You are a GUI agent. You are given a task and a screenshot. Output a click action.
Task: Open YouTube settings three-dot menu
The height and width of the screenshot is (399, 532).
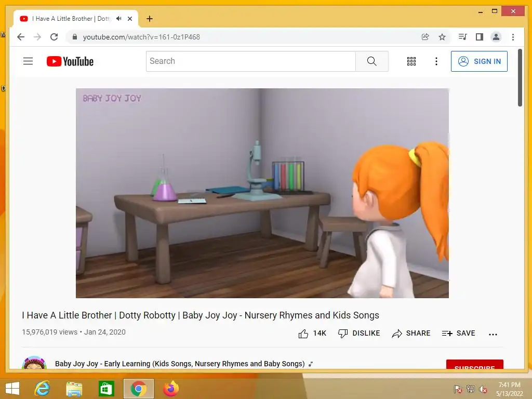click(436, 61)
